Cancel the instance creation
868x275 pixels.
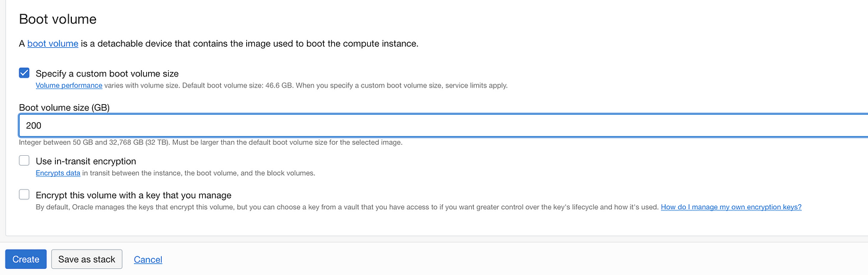click(148, 259)
